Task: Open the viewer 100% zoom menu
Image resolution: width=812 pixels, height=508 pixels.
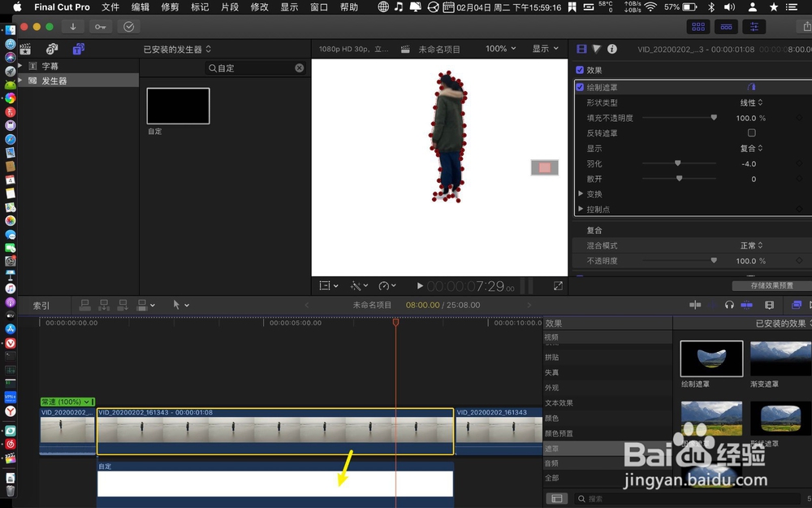Action: point(500,48)
